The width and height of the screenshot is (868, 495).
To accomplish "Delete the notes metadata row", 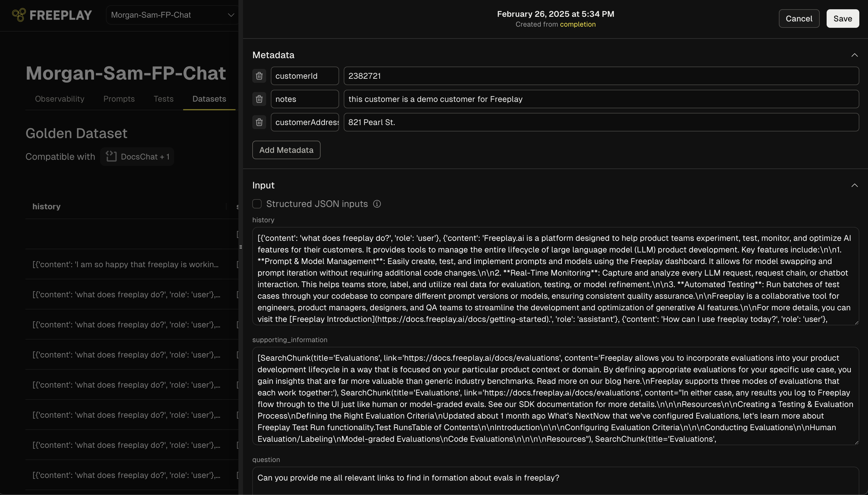I will 259,99.
